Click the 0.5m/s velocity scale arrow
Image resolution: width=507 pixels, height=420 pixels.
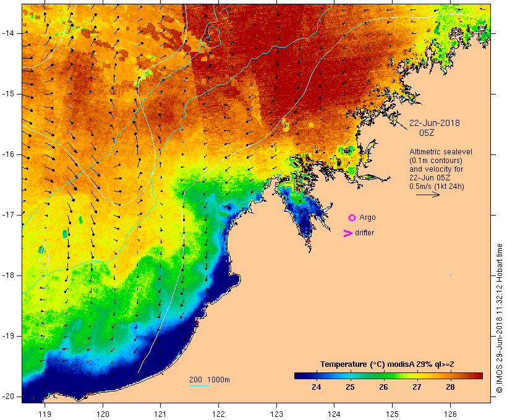[x=428, y=195]
